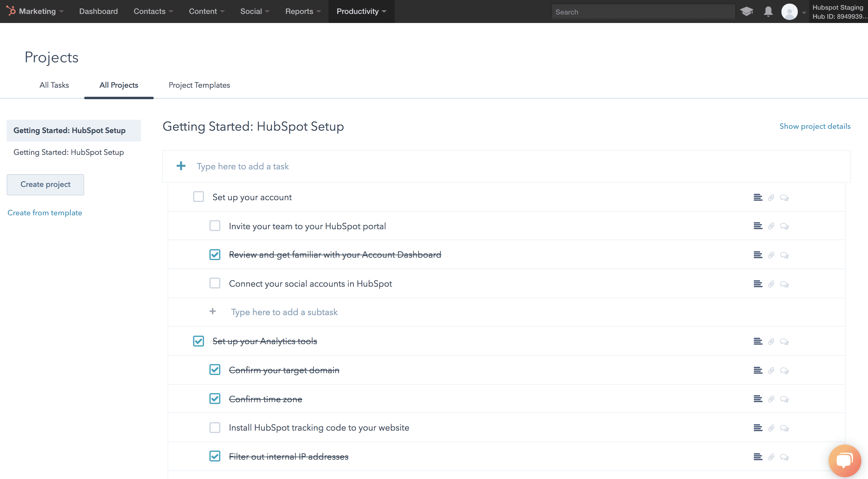This screenshot has height=479, width=868.
Task: Click Create from template link
Action: tap(44, 212)
